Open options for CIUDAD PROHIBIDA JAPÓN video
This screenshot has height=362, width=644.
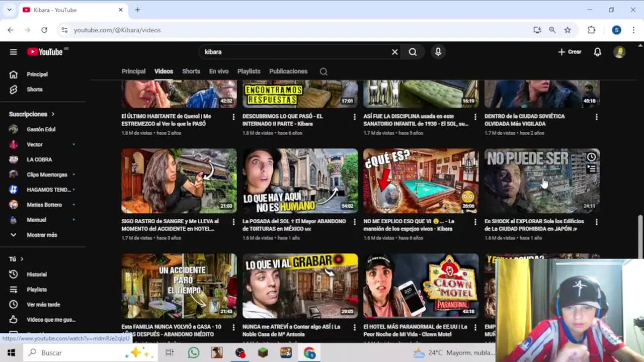point(596,222)
